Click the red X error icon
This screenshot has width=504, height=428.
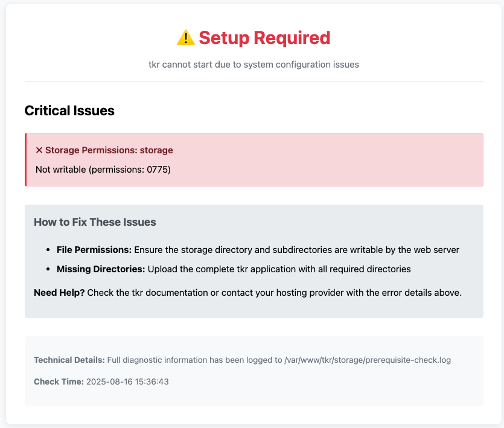click(x=39, y=150)
